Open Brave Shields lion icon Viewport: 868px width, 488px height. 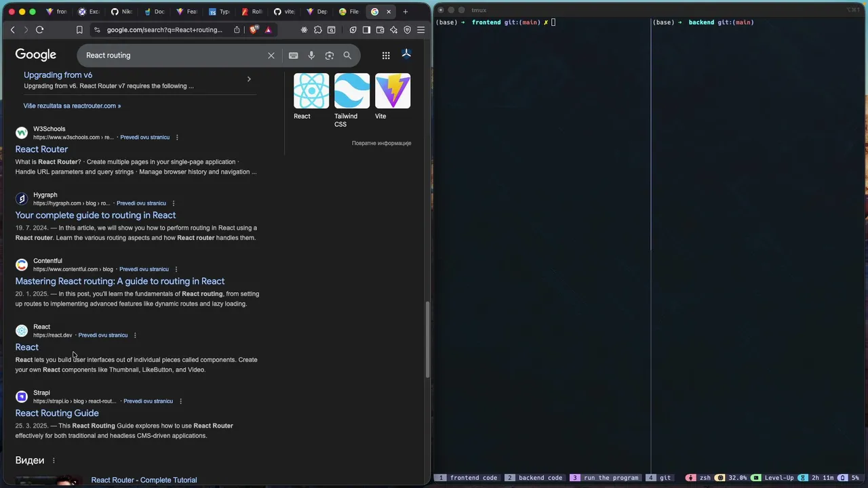point(254,30)
